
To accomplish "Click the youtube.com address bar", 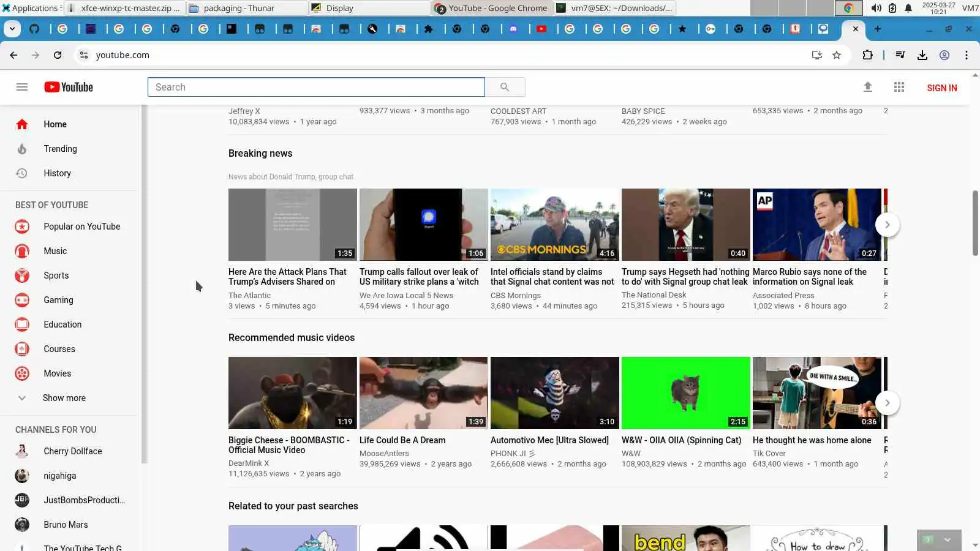I will coord(447,55).
